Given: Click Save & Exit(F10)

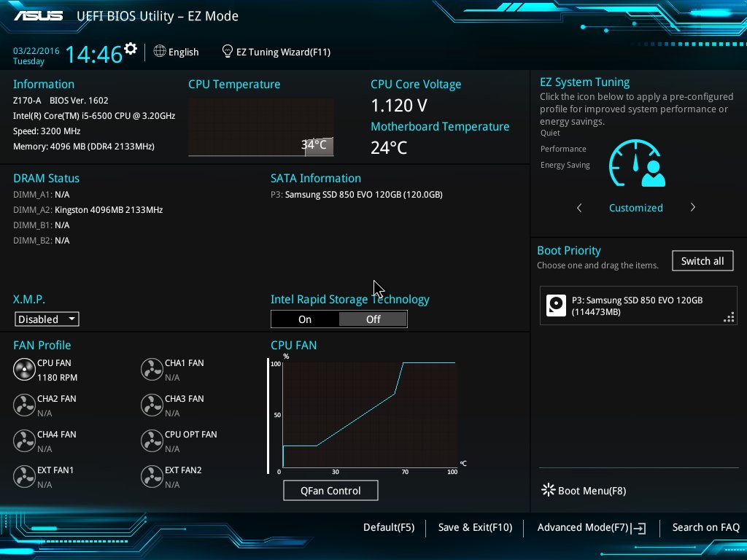Looking at the screenshot, I should pyautogui.click(x=475, y=527).
